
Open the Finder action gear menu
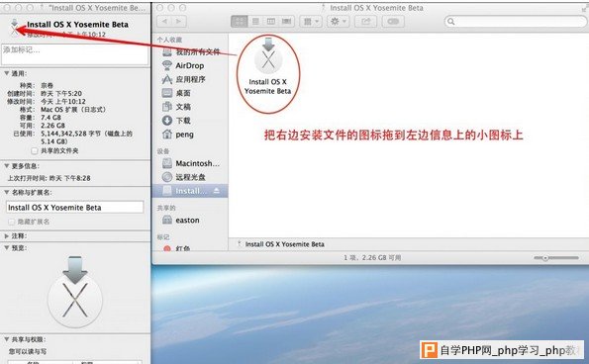tap(339, 22)
